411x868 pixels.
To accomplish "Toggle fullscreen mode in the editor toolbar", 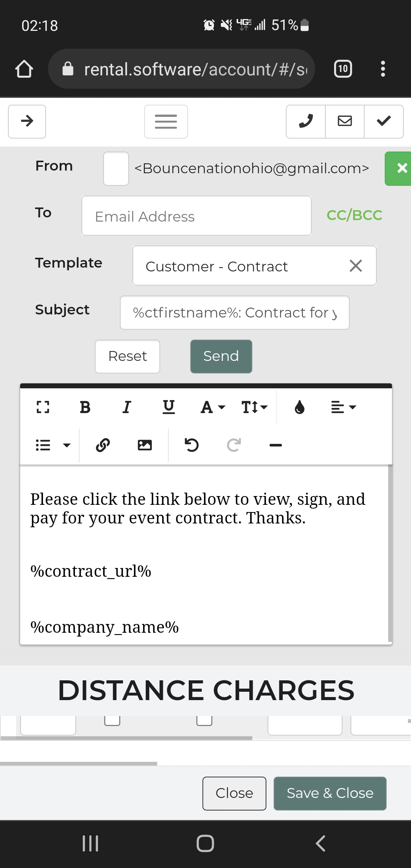I will coord(43,407).
